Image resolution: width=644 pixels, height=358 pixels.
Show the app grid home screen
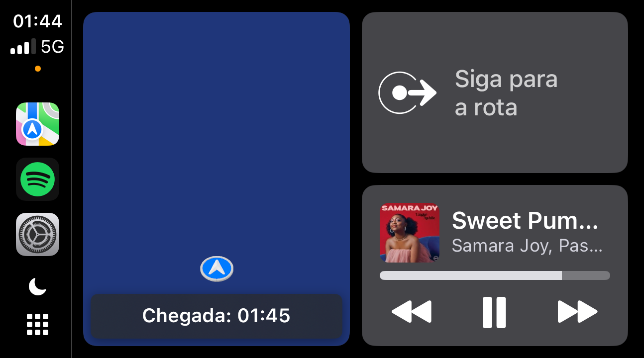coord(37,324)
